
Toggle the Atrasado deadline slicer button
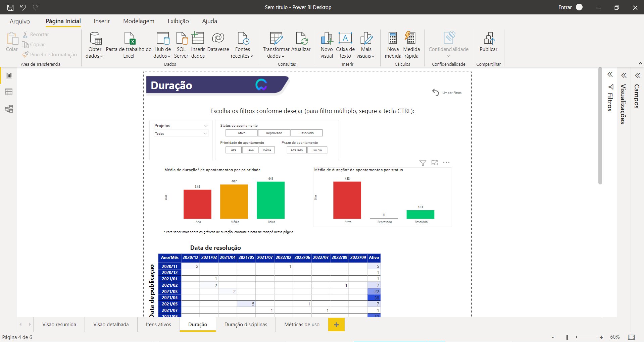point(297,150)
